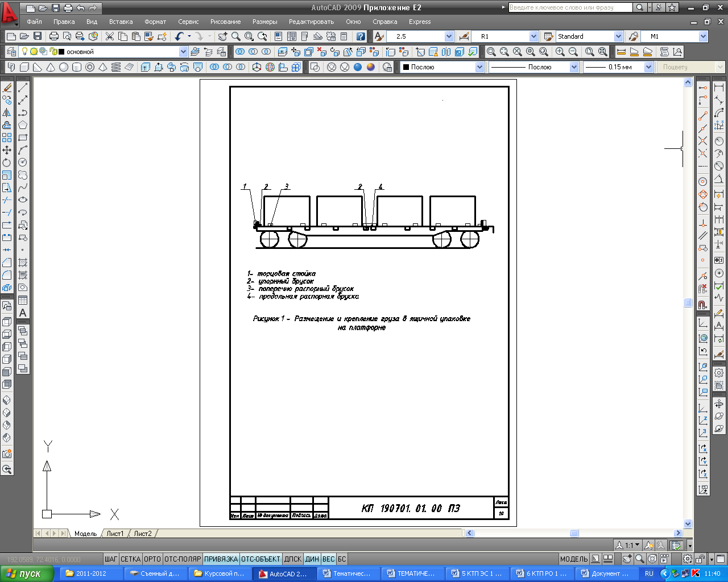
Task: Toggle ОРТО mode in status bar
Action: point(152,559)
